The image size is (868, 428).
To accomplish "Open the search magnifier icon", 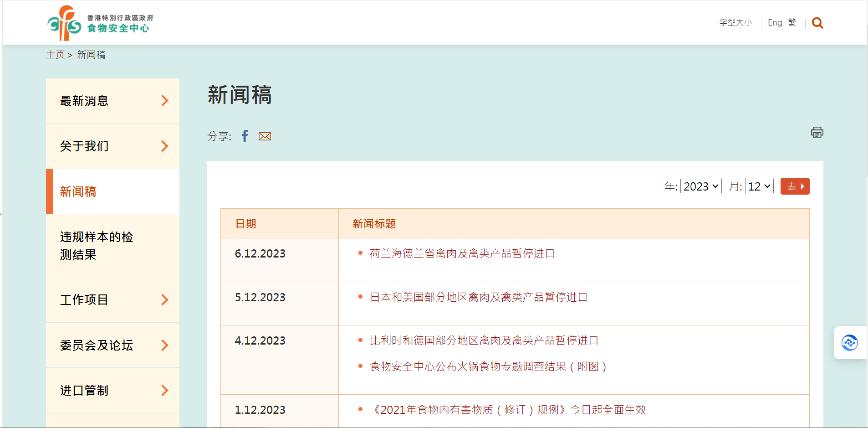I will tap(817, 23).
